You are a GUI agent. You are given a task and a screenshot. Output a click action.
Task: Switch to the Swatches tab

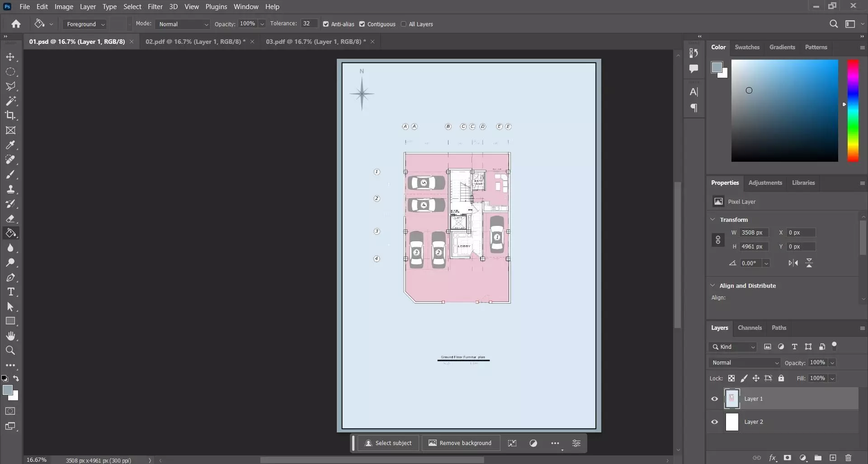pos(747,47)
